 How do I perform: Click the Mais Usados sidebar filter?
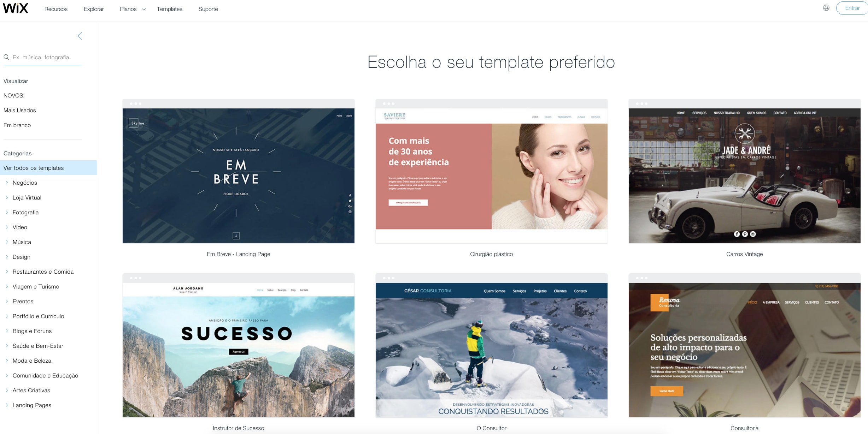point(19,110)
